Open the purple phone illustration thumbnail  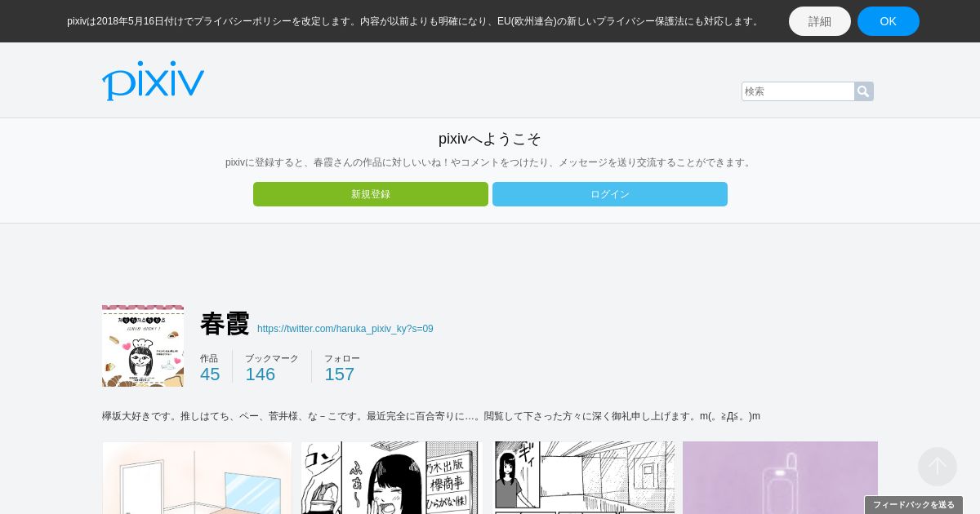[780, 478]
